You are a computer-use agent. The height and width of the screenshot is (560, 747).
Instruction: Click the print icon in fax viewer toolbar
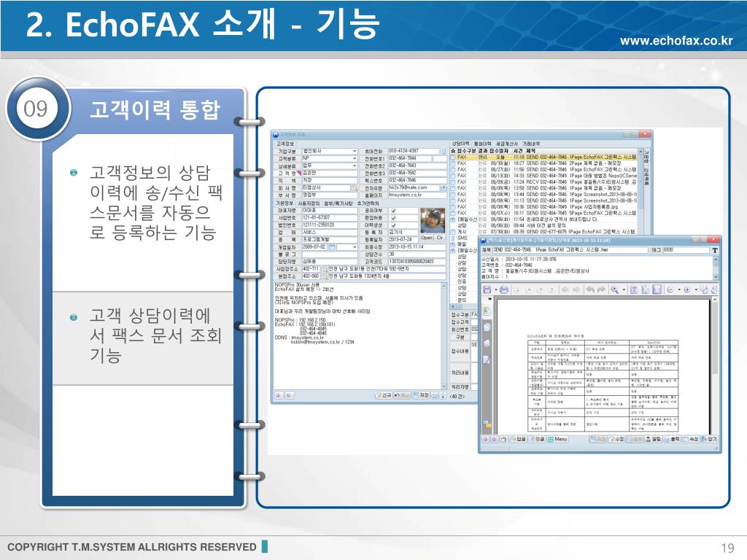click(504, 289)
